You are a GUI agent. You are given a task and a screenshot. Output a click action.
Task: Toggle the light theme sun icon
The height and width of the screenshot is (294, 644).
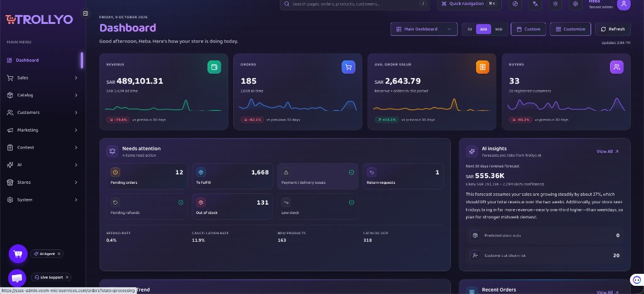click(x=555, y=4)
